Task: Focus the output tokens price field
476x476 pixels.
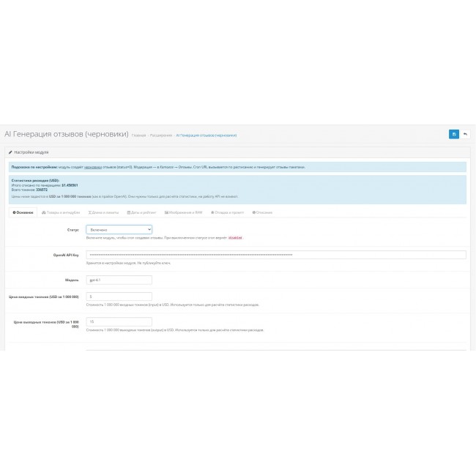Action: pyautogui.click(x=119, y=321)
